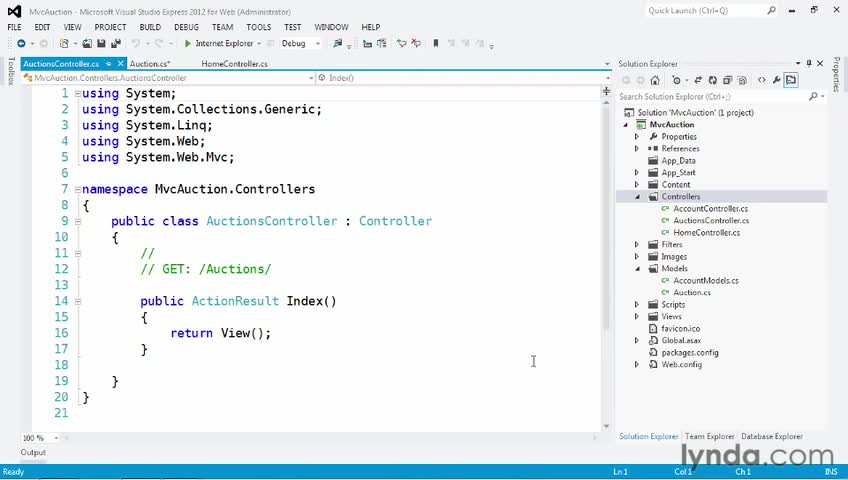Click the Pending Changes Filter clock icon
848x480 pixels.
pos(676,80)
